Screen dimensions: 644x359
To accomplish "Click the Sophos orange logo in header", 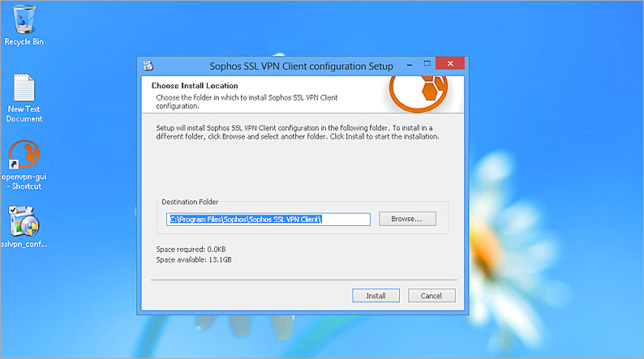I will [x=418, y=93].
